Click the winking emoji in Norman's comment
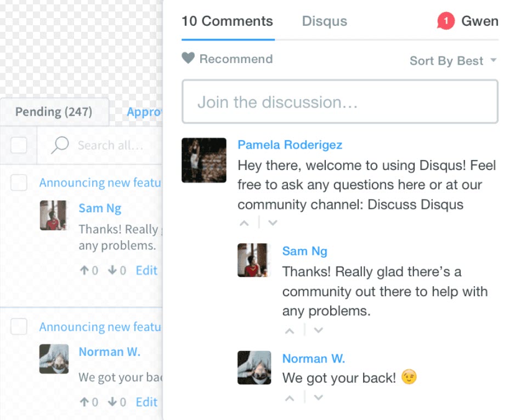This screenshot has width=515, height=420. [409, 377]
